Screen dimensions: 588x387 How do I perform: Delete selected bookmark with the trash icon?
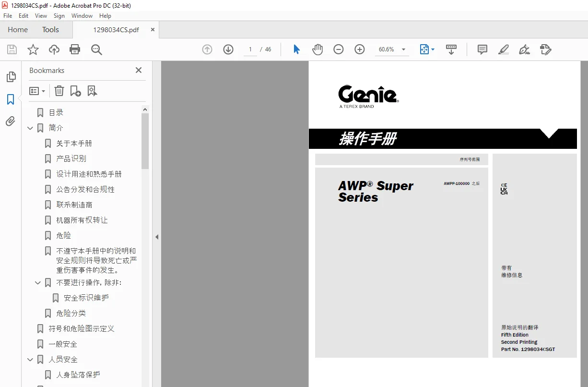click(59, 91)
